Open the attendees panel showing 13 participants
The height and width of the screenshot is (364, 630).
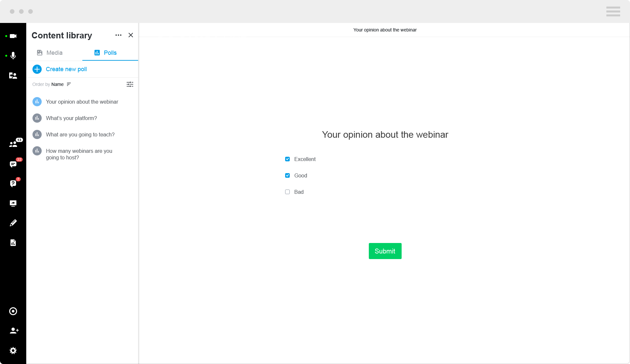click(13, 144)
